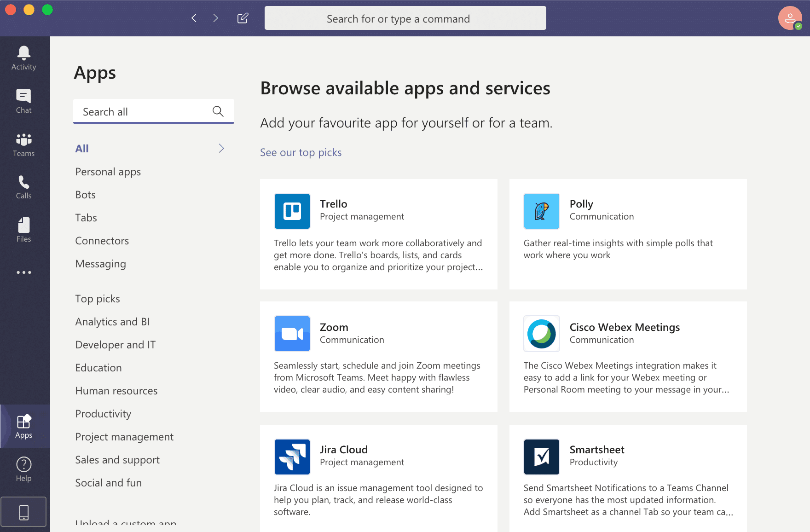Open the Calls section
810x532 pixels.
pos(23,186)
